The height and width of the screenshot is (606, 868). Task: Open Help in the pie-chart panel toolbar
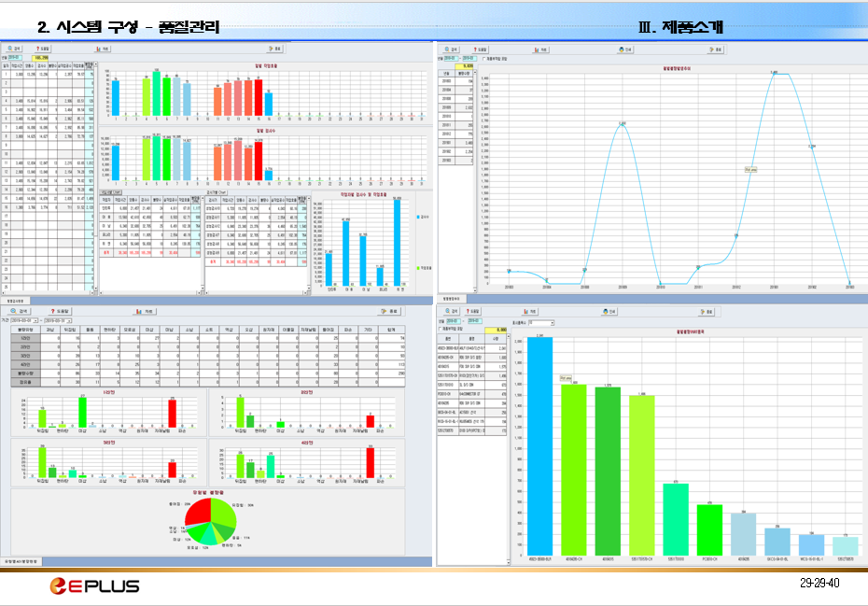(x=59, y=311)
